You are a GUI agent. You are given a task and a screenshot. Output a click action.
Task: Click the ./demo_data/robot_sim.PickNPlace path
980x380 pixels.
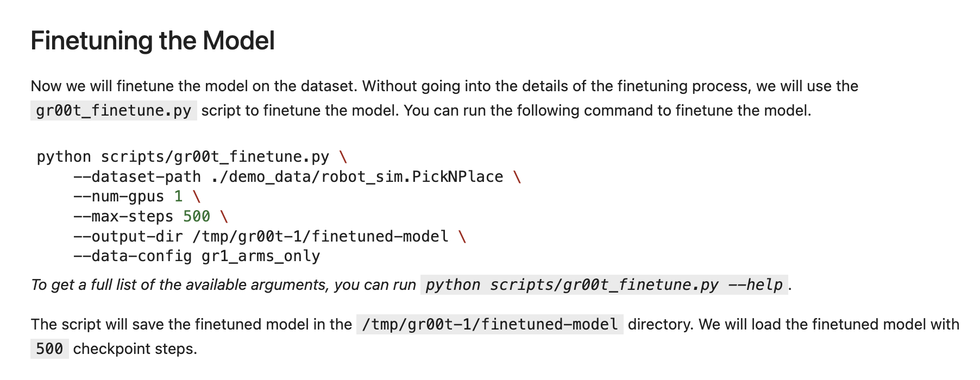(357, 177)
